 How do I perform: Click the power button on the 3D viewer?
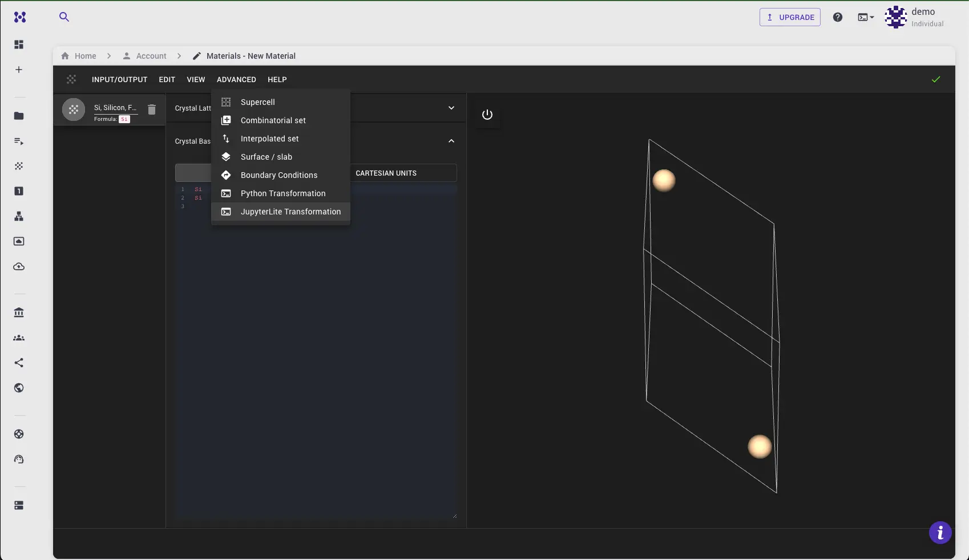487,115
